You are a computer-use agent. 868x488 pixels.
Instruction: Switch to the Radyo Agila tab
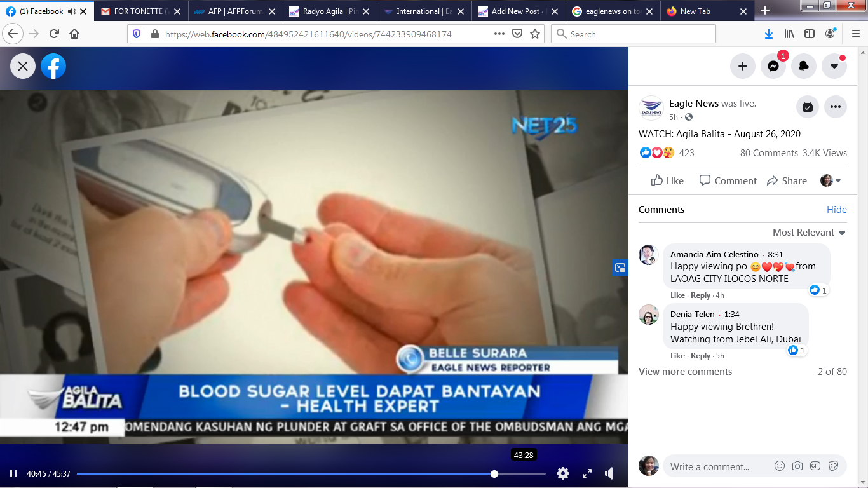click(323, 11)
